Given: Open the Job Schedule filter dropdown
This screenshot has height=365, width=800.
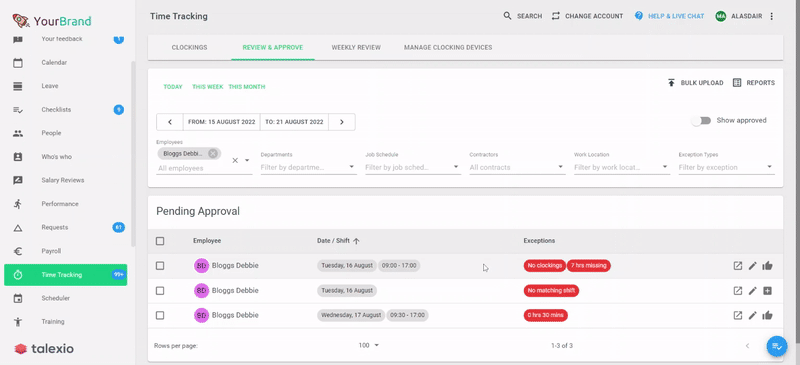Looking at the screenshot, I should pyautogui.click(x=456, y=167).
